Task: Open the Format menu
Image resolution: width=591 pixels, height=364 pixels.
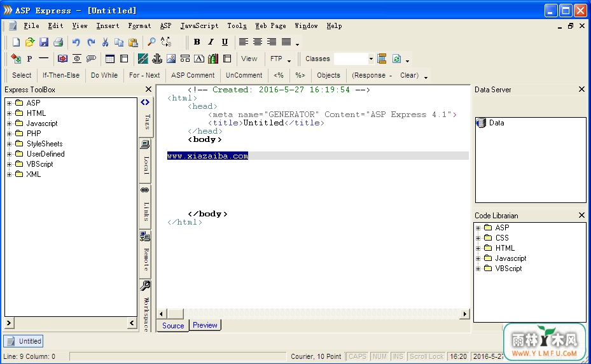Action: (139, 25)
